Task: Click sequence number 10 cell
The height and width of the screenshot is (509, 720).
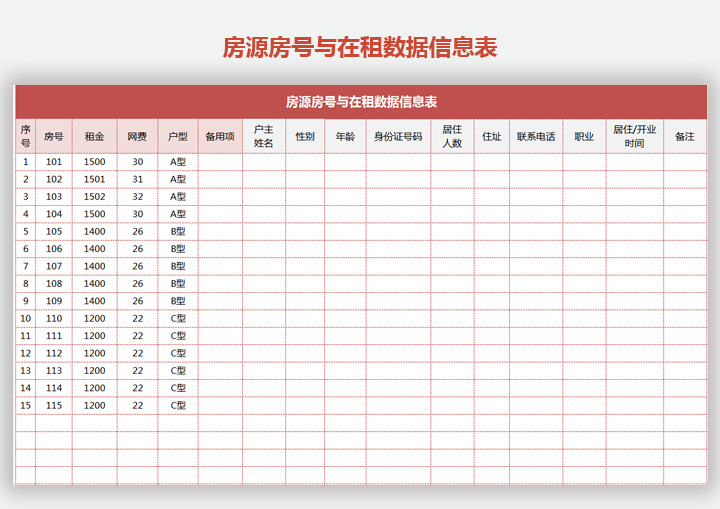Action: (26, 318)
